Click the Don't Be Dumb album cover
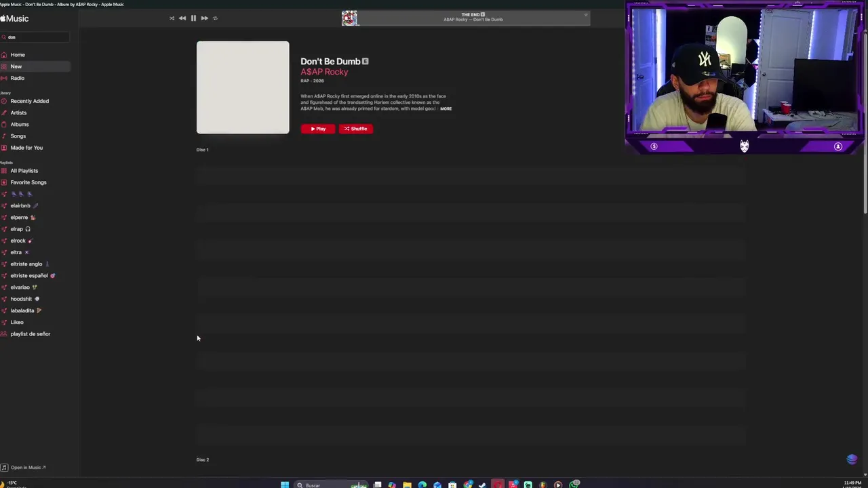This screenshot has height=488, width=868. (x=243, y=87)
